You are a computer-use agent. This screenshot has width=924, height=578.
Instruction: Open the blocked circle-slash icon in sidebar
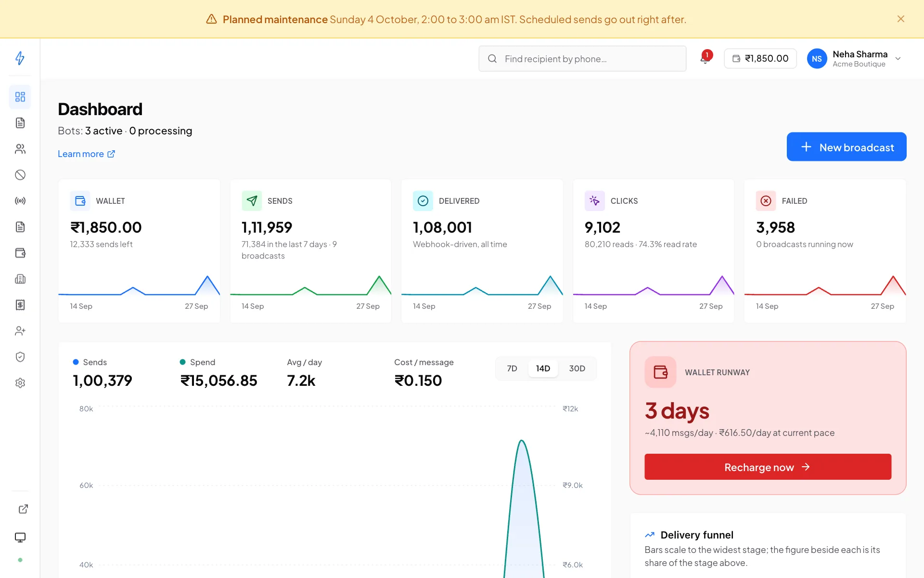pos(20,175)
